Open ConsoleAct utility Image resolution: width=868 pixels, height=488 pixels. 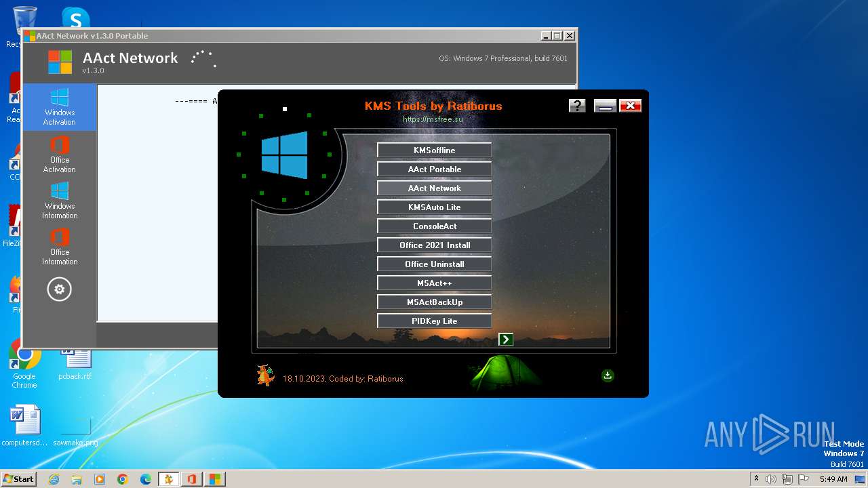[434, 226]
